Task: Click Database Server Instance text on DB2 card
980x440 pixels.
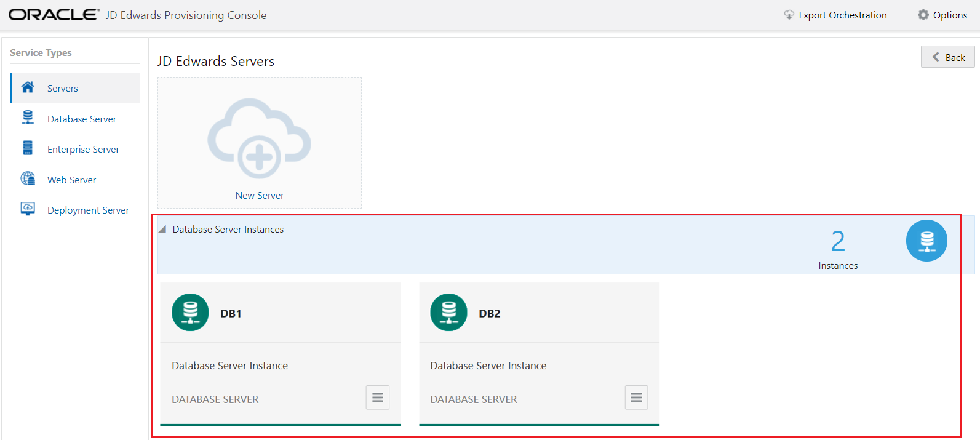Action: coord(488,366)
